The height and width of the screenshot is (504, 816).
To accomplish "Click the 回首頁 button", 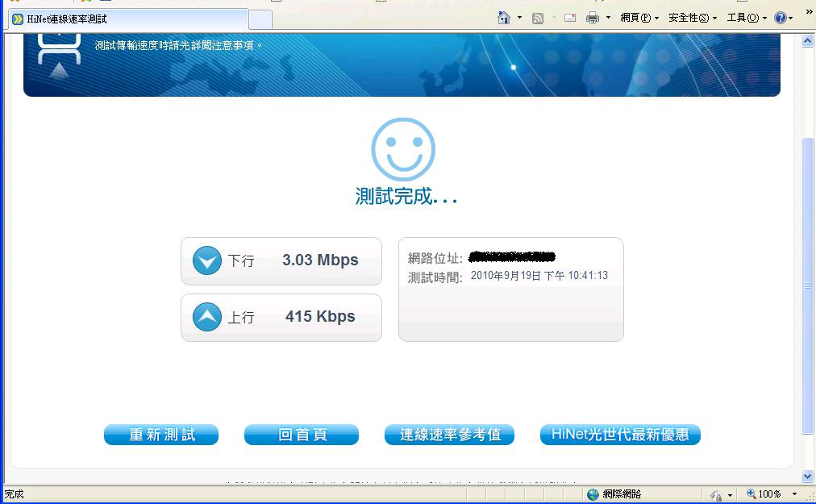I will (x=302, y=434).
